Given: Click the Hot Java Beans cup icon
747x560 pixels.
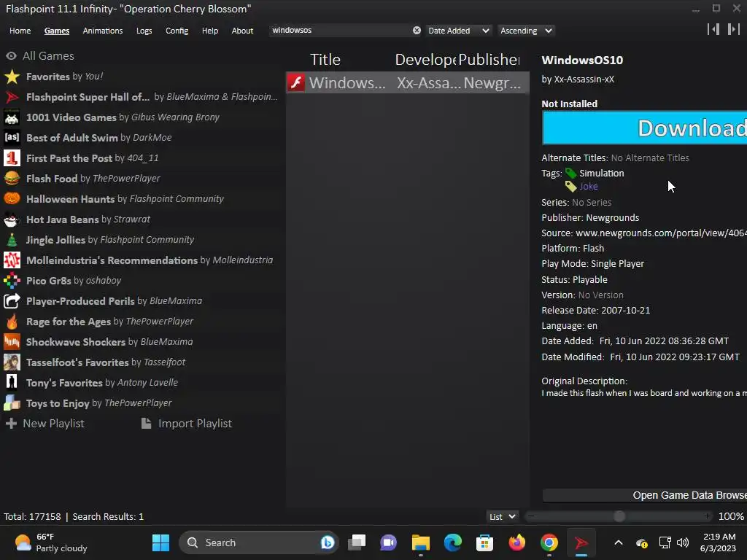Looking at the screenshot, I should [x=12, y=219].
